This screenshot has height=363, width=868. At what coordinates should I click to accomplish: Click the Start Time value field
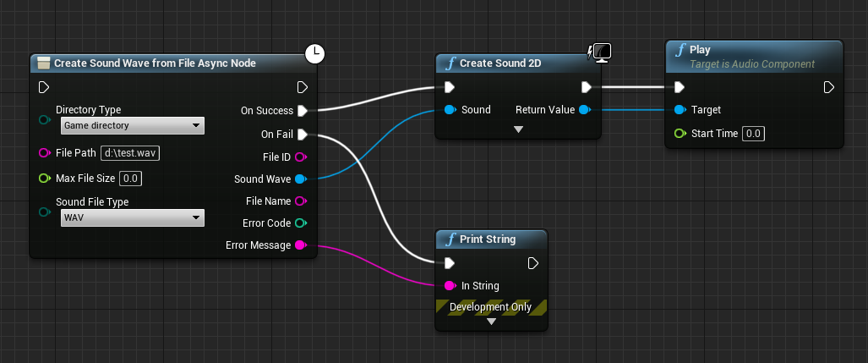[753, 134]
